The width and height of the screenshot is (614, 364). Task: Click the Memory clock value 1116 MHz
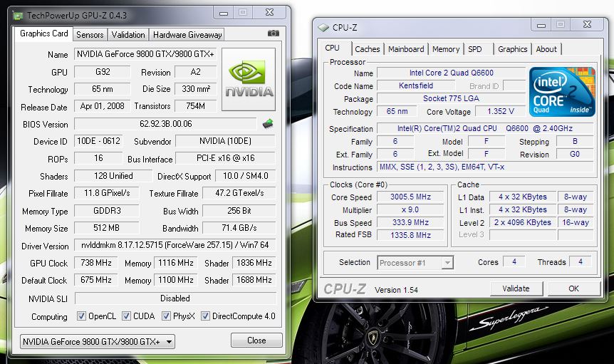[176, 263]
